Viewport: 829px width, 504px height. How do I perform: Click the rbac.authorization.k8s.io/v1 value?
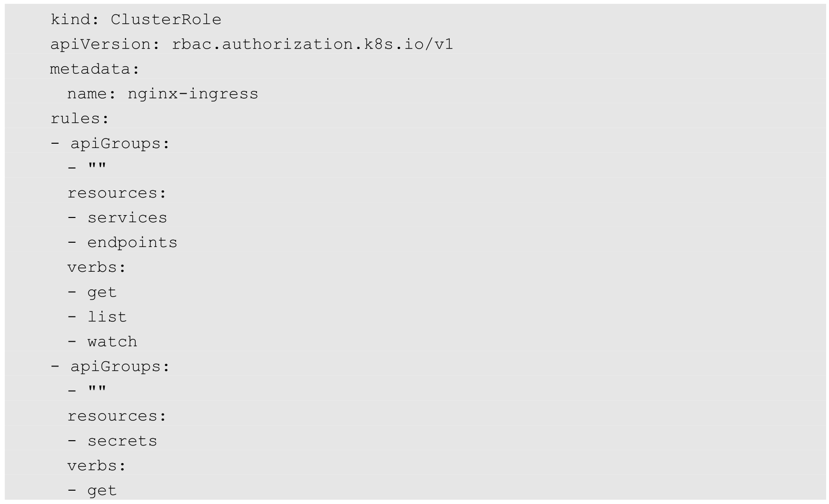pos(312,44)
